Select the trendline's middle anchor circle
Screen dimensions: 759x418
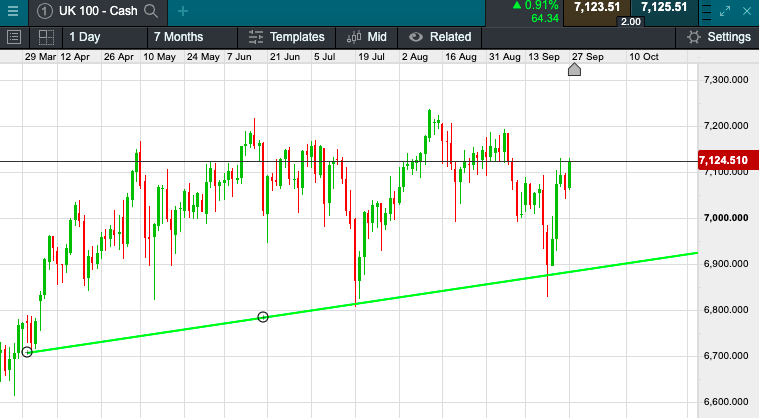263,317
